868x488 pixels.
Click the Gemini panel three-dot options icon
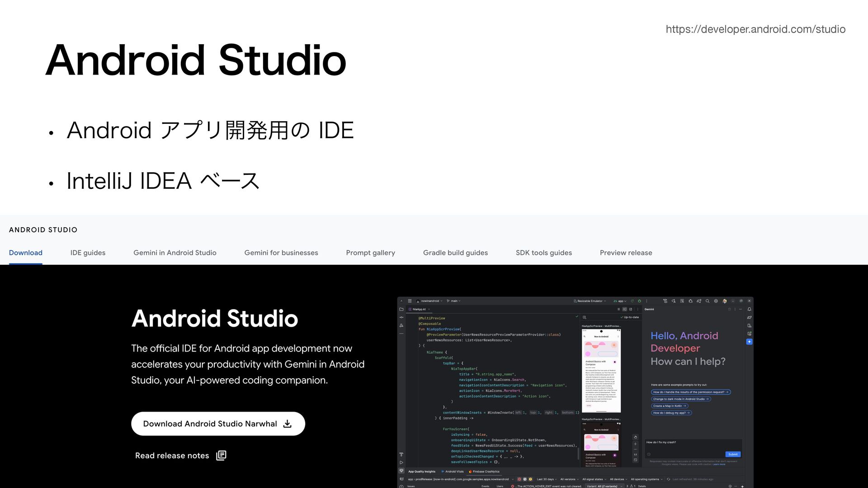pos(735,309)
